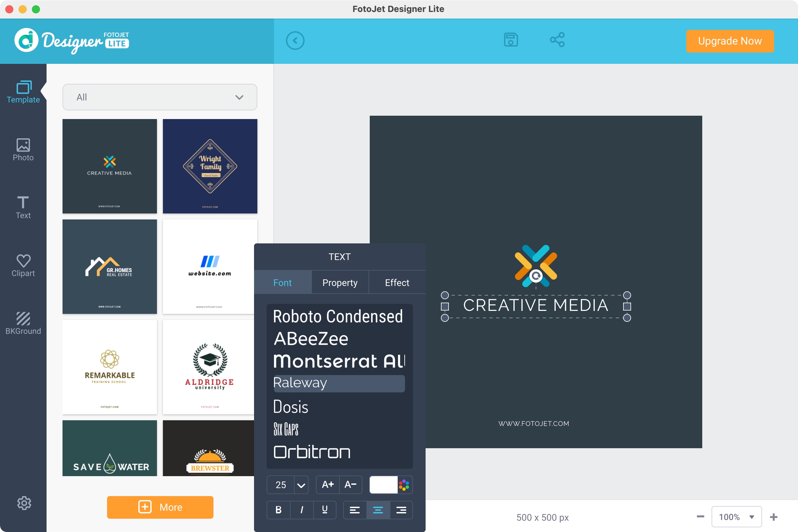This screenshot has width=798, height=532.
Task: Click the Template panel icon
Action: point(23,90)
